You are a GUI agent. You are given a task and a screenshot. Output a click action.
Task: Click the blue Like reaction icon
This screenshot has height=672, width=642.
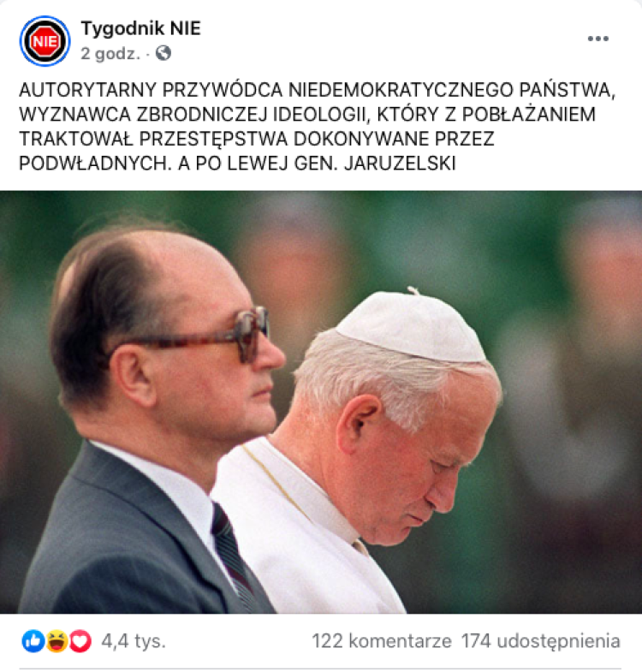[x=33, y=641]
